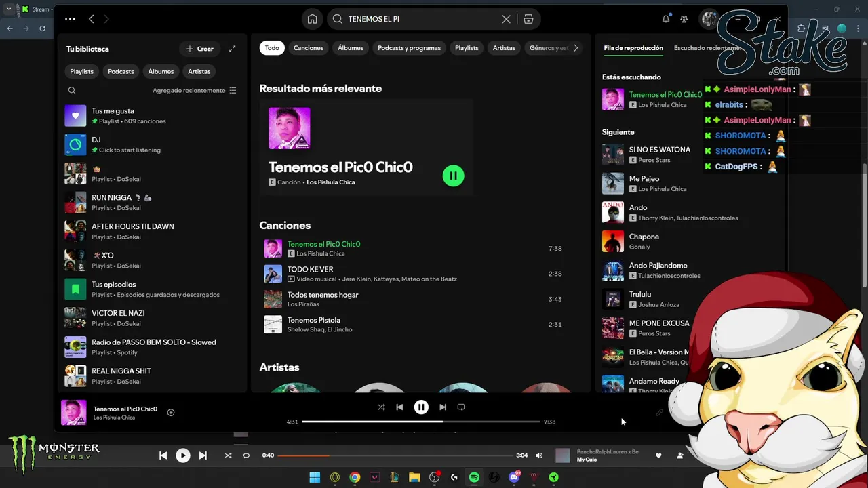
Task: Open File Explorer from the taskbar
Action: [x=414, y=477]
